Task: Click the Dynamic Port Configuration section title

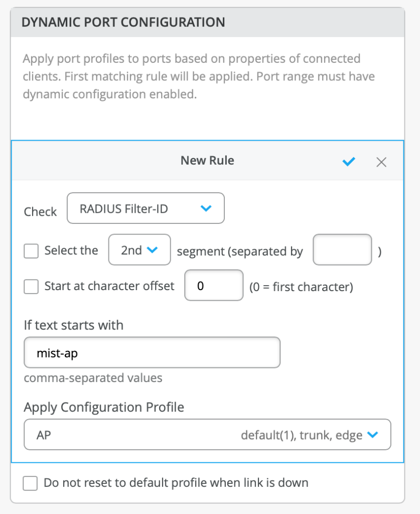Action: (123, 22)
